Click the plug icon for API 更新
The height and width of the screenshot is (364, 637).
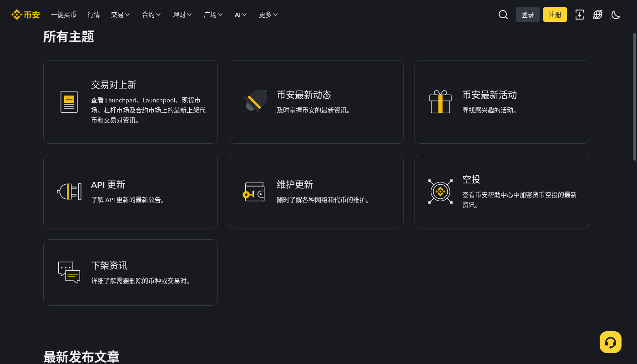69,192
